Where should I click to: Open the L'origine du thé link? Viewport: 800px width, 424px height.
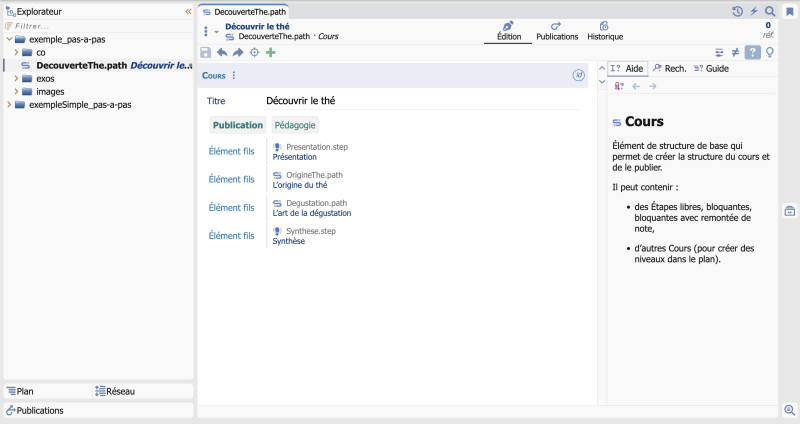(x=300, y=185)
